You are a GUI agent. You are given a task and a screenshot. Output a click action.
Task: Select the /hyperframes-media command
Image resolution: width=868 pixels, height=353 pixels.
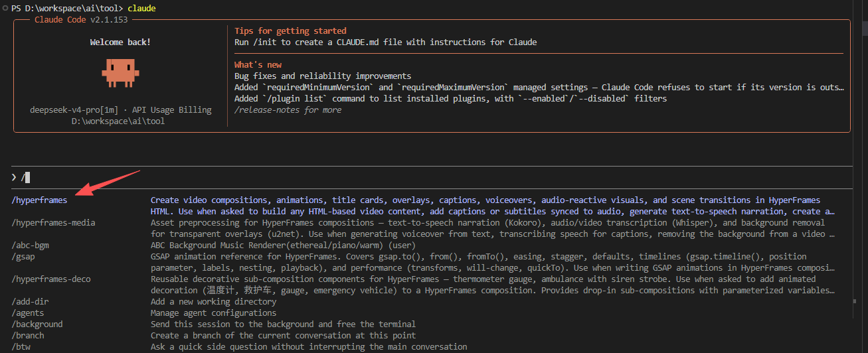[53, 222]
